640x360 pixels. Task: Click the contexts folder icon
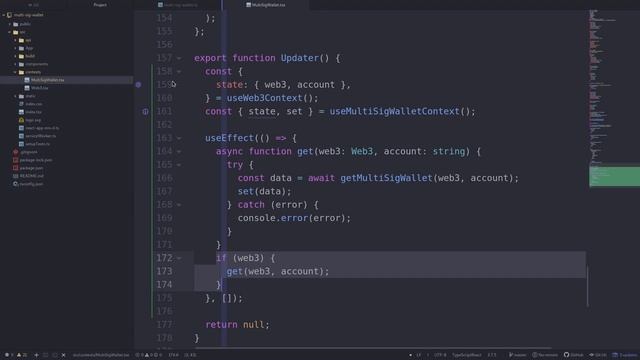pyautogui.click(x=21, y=72)
